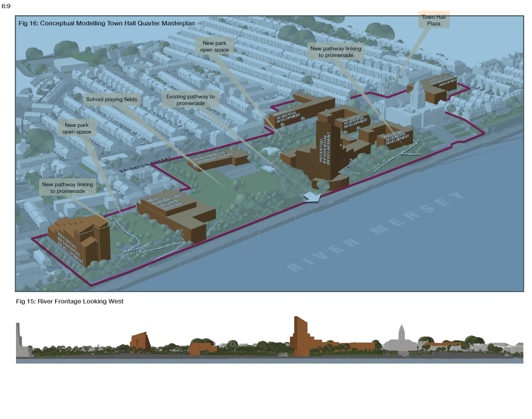The height and width of the screenshot is (419, 532).
Task: Select the School playing fields label
Action: click(112, 99)
